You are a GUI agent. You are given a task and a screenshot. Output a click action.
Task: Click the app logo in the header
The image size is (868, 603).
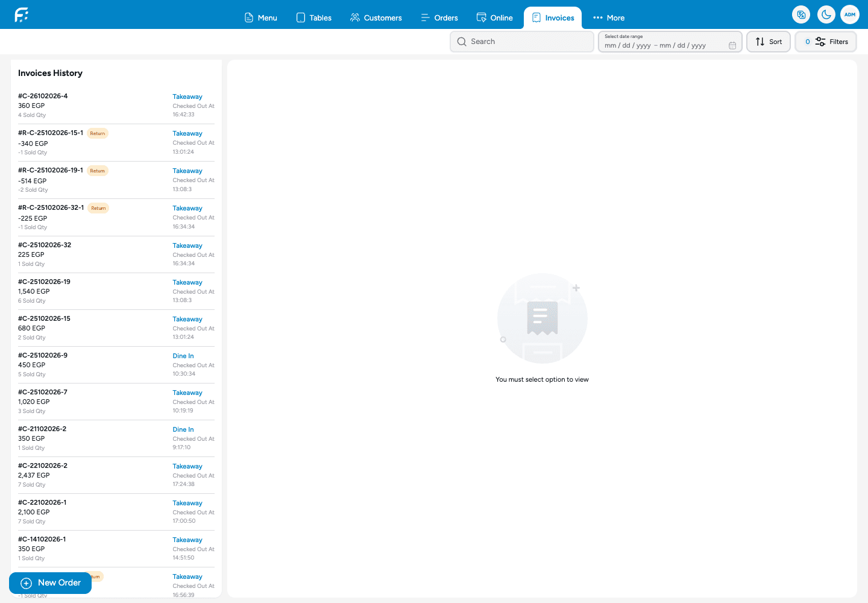[x=22, y=14]
